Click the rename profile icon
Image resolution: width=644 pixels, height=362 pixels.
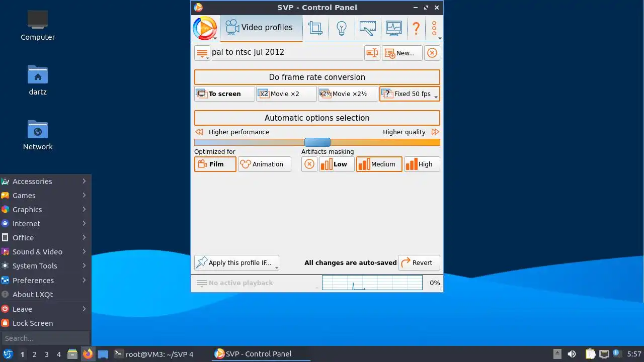click(372, 53)
